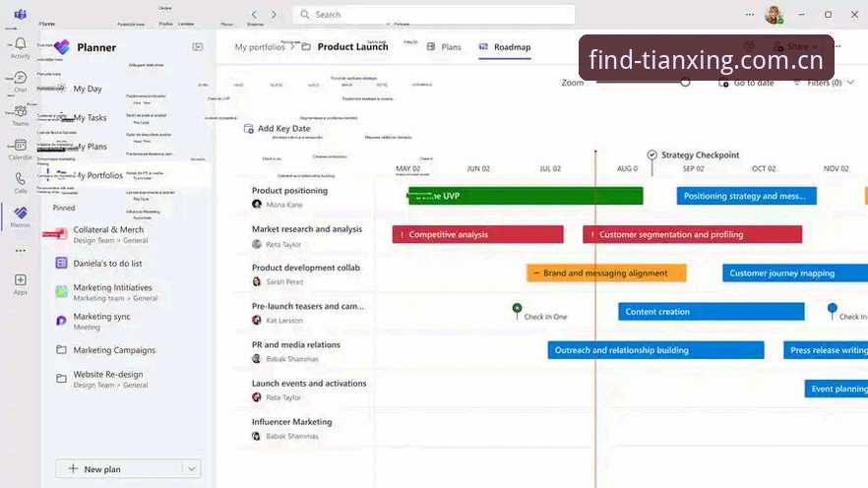Select the Competitive analysis task bar

[x=477, y=234]
